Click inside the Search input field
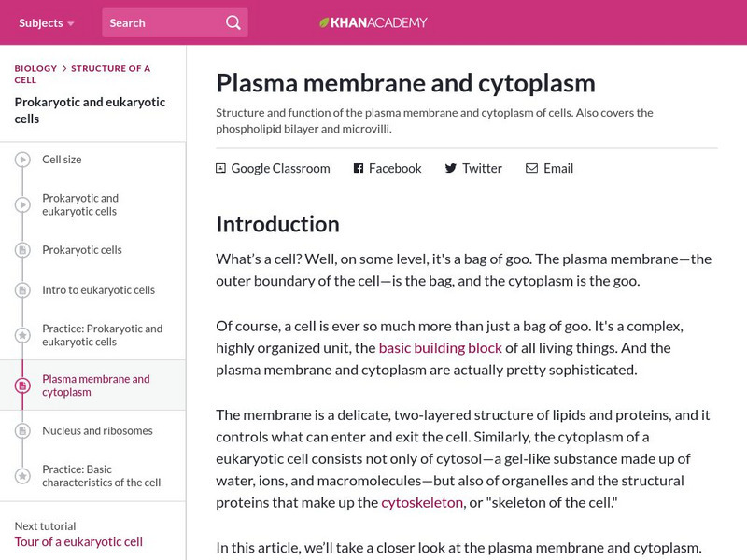Screen dimensions: 747x560 [x=159, y=21]
